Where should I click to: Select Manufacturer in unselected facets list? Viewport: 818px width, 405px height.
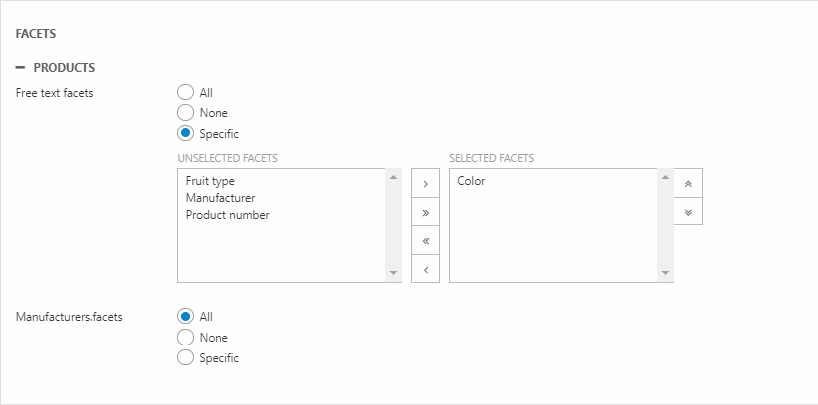click(220, 198)
